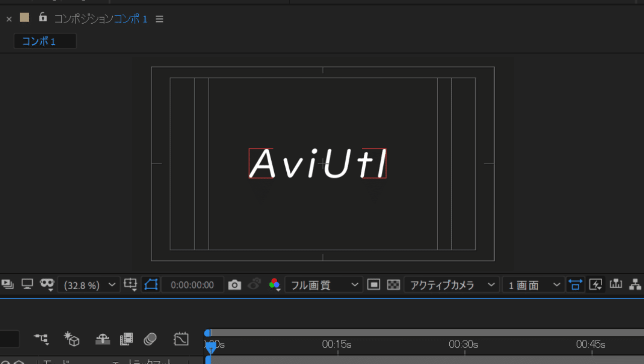This screenshot has width=644, height=364.
Task: Click the current time 0:00:00:00 field
Action: tap(192, 285)
